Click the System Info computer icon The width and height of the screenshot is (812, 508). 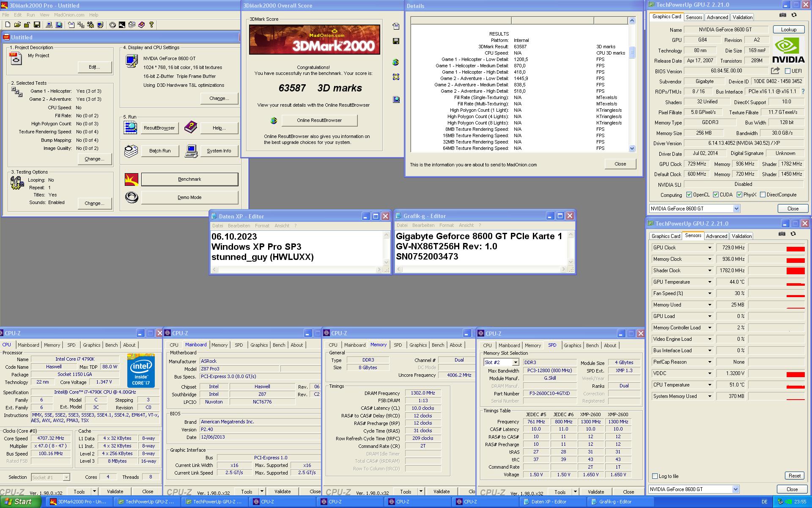coord(192,151)
